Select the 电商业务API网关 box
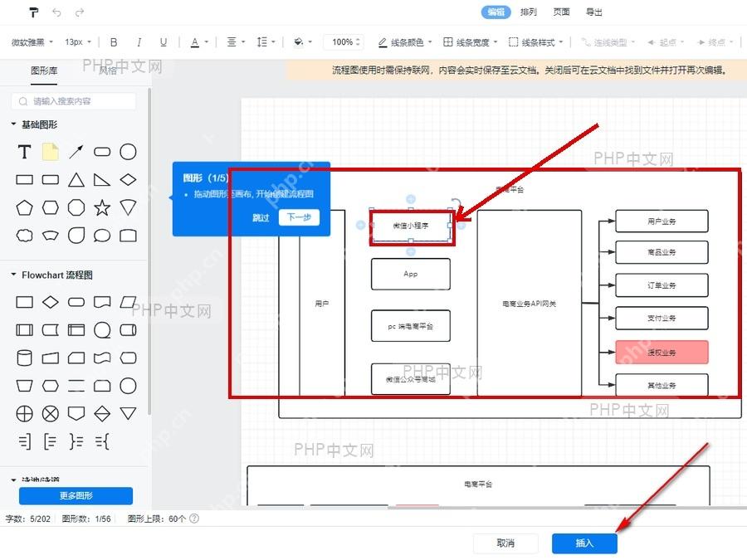Viewport: 747px width, 560px height. (x=530, y=304)
